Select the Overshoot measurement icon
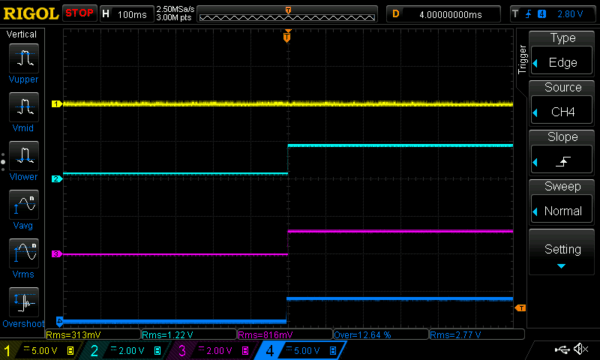 24,302
